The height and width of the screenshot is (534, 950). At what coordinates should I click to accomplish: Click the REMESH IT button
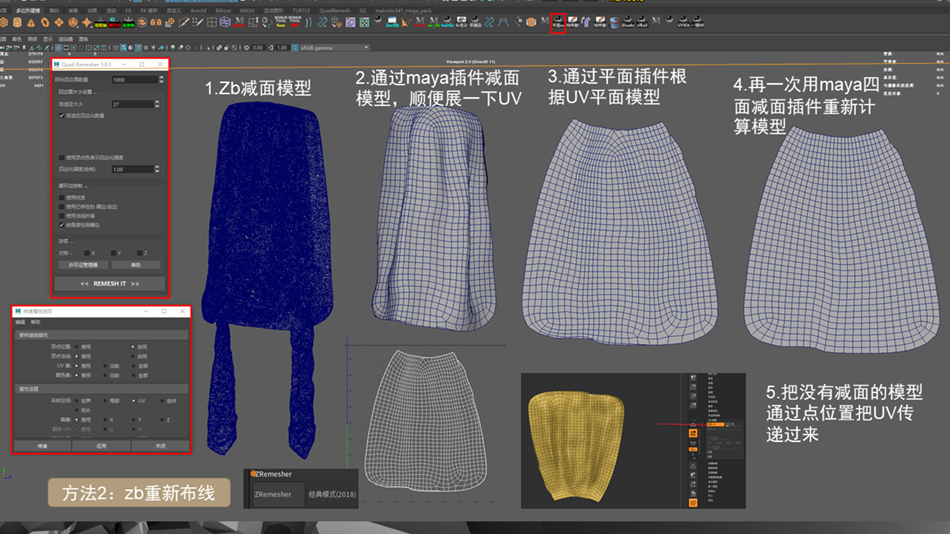(110, 284)
